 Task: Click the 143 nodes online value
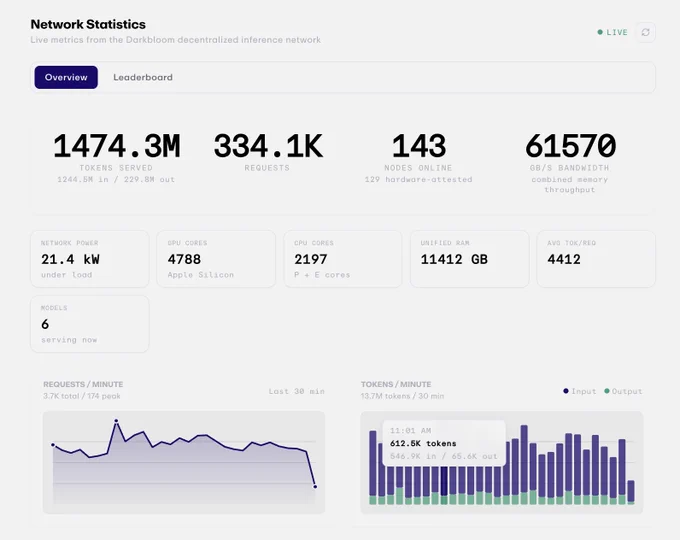click(x=418, y=146)
